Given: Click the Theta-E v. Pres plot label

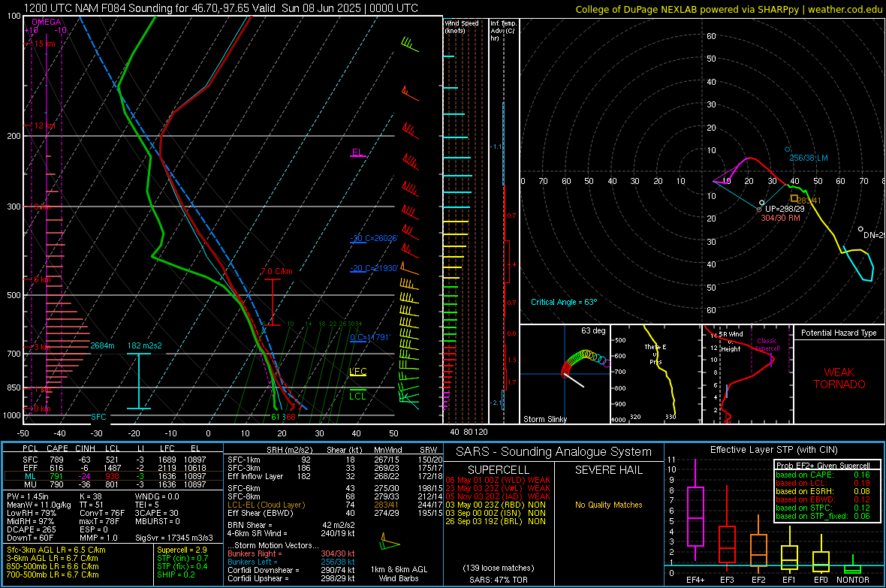Looking at the screenshot, I should tap(655, 354).
